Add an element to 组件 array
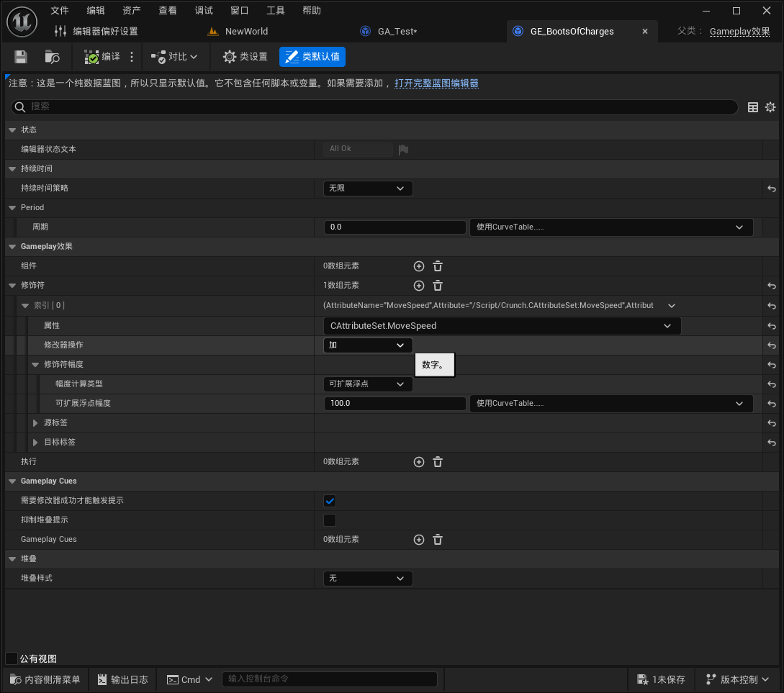This screenshot has height=693, width=784. tap(419, 266)
